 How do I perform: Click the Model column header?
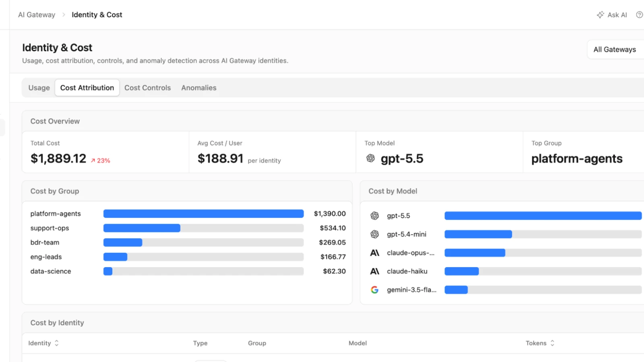tap(357, 343)
